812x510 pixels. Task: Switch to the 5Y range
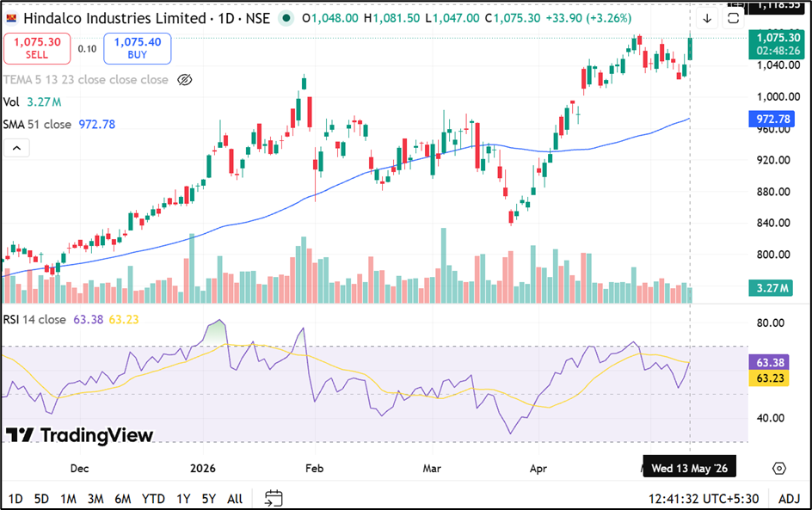click(209, 499)
